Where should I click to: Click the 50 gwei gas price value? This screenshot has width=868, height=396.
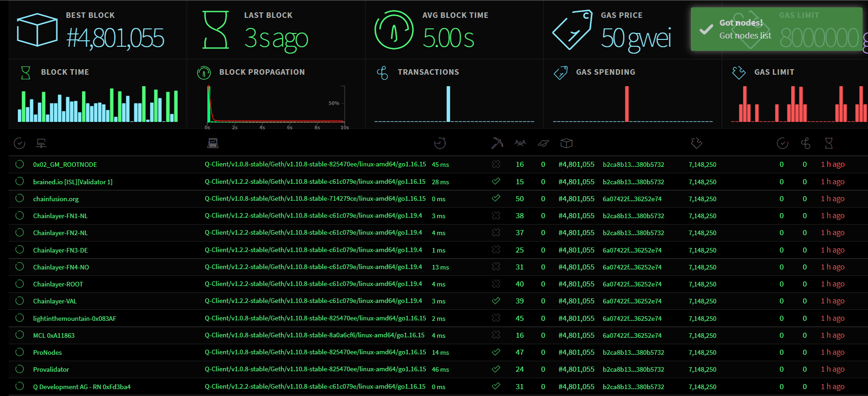click(x=636, y=38)
